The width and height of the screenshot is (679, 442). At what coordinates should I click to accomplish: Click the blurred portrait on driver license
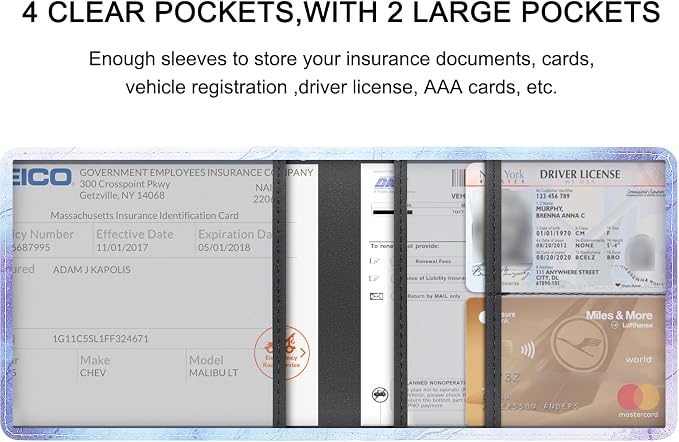[501, 229]
